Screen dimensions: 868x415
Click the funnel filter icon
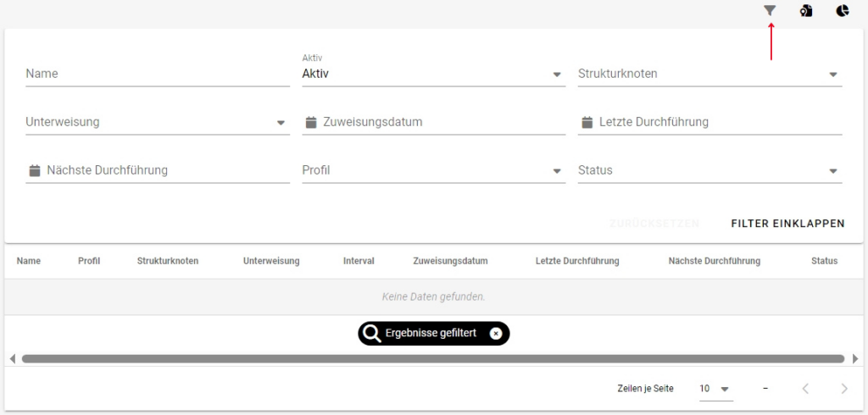pos(770,11)
